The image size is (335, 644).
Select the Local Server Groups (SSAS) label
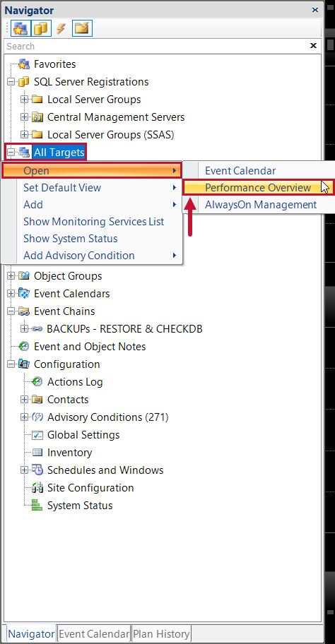click(110, 135)
